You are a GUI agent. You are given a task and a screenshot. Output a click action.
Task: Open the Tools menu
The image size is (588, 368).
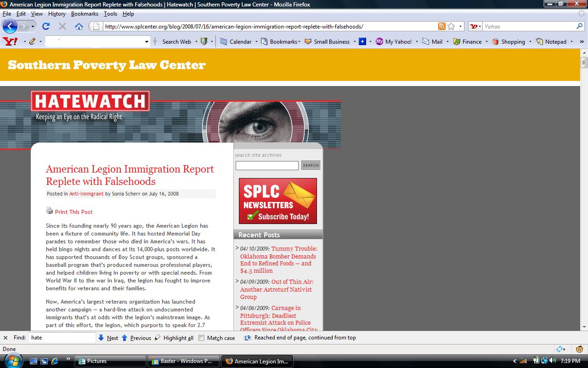pyautogui.click(x=110, y=14)
